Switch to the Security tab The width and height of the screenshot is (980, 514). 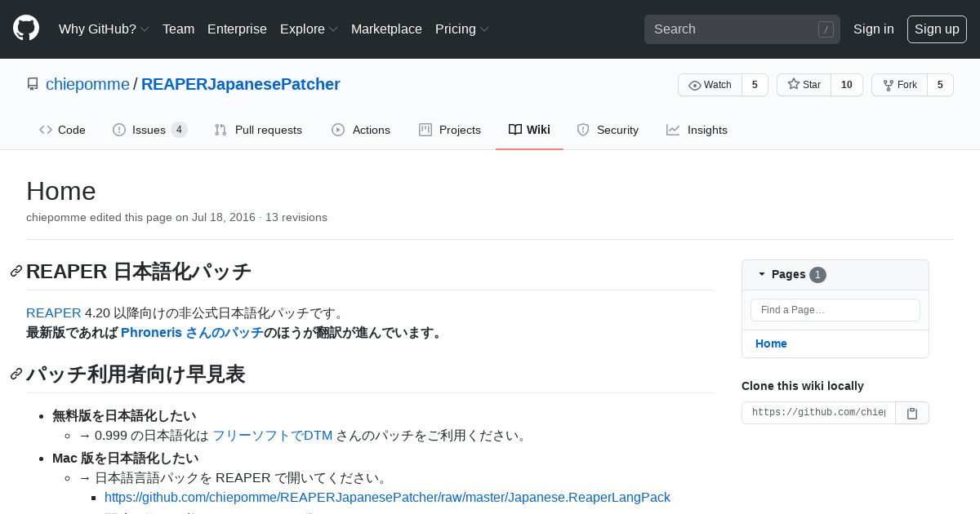608,130
